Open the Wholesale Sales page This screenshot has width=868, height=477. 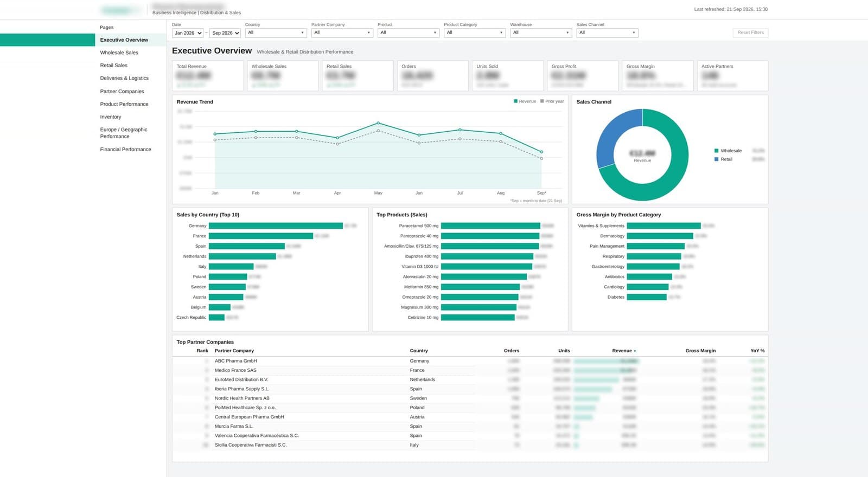click(x=119, y=53)
